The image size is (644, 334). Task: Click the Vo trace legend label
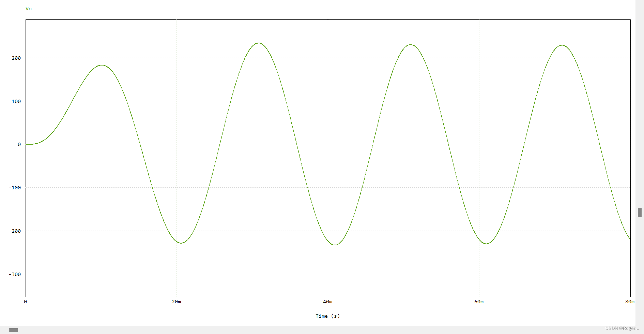tap(29, 9)
